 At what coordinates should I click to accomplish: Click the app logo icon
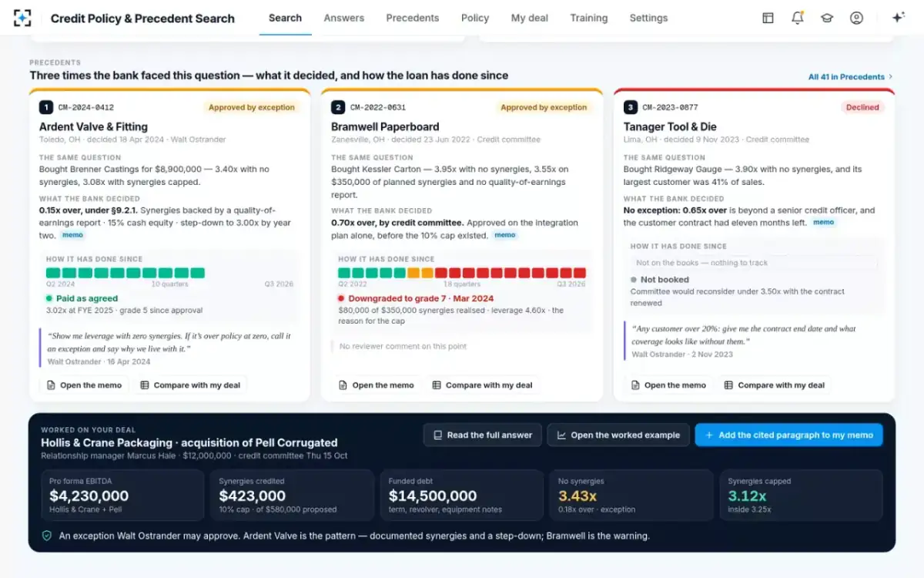coord(22,18)
